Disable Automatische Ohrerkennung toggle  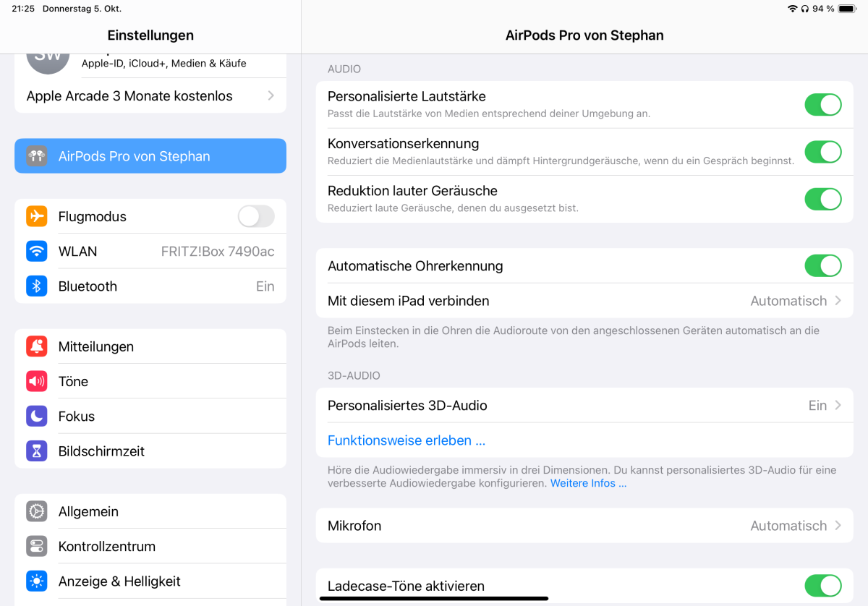823,265
